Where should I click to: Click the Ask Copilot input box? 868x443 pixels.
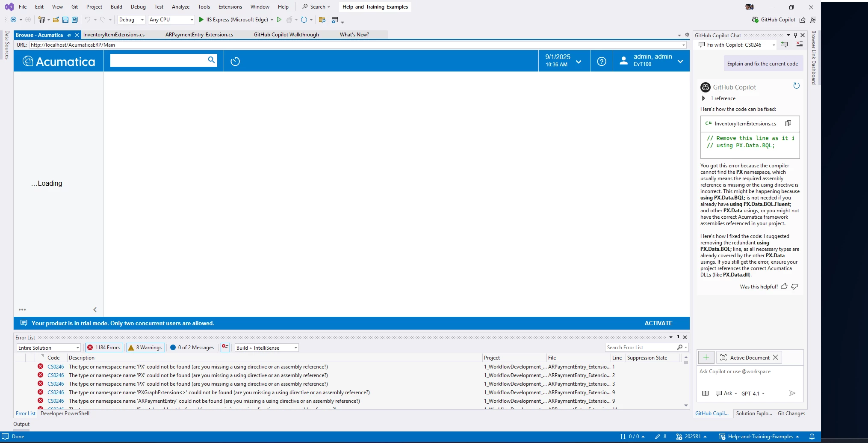(x=750, y=372)
